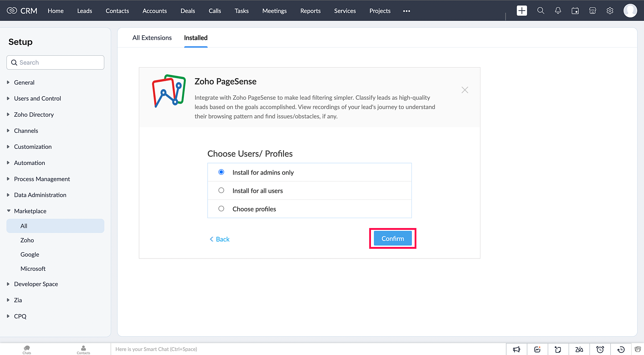Open the calendar icon in top bar
The image size is (644, 355).
[x=575, y=11]
